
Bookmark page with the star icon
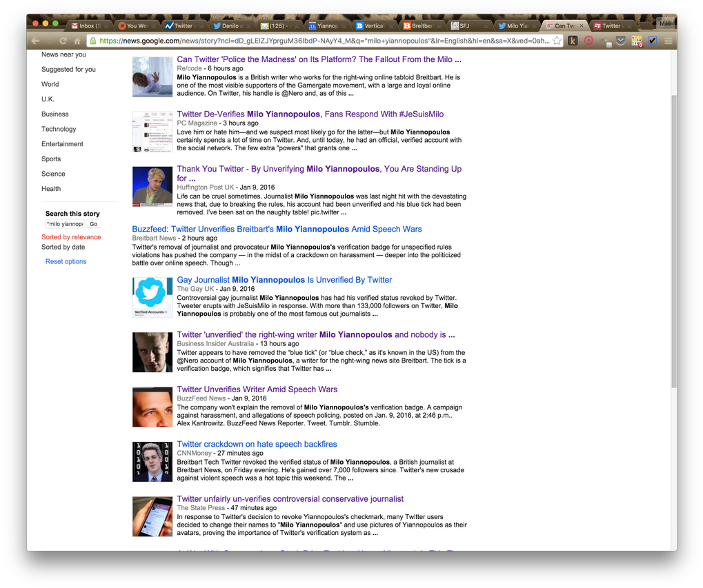click(x=557, y=41)
